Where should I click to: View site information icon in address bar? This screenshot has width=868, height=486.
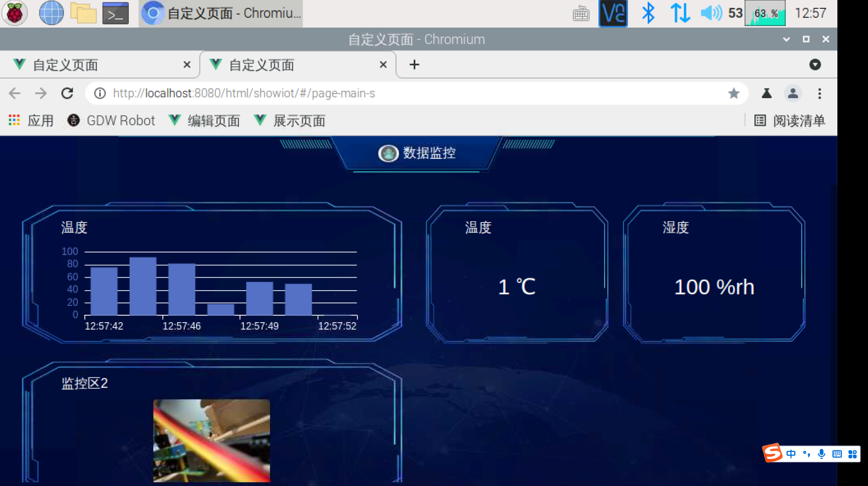pos(100,93)
